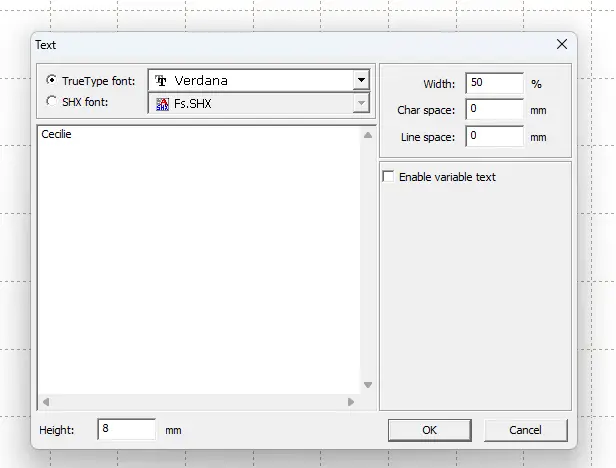Click the 'Width:' label

[x=439, y=84]
